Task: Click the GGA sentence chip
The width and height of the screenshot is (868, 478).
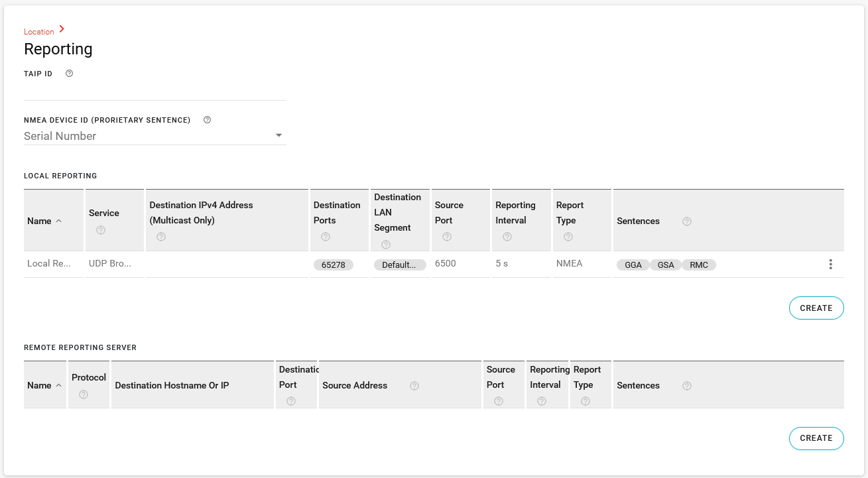Action: pos(633,265)
